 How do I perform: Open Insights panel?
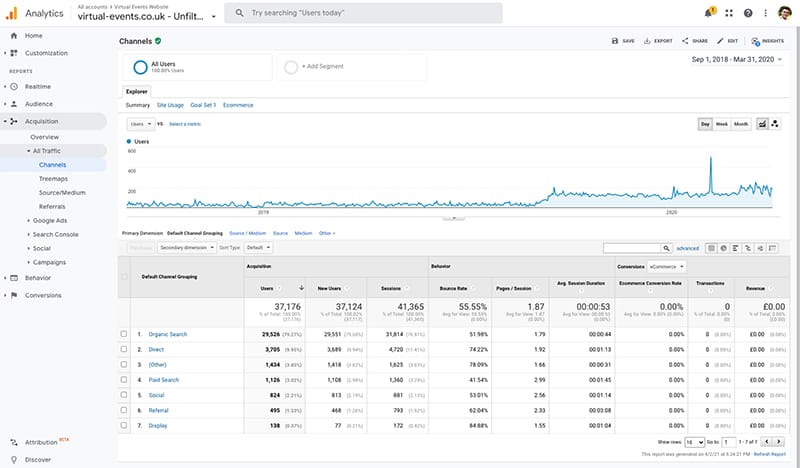tap(767, 41)
